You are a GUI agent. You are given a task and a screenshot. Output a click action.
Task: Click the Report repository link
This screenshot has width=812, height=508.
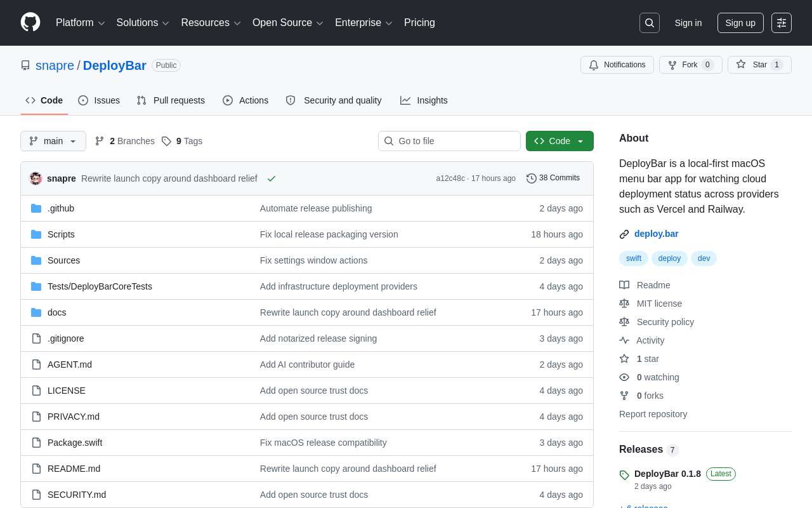653,414
